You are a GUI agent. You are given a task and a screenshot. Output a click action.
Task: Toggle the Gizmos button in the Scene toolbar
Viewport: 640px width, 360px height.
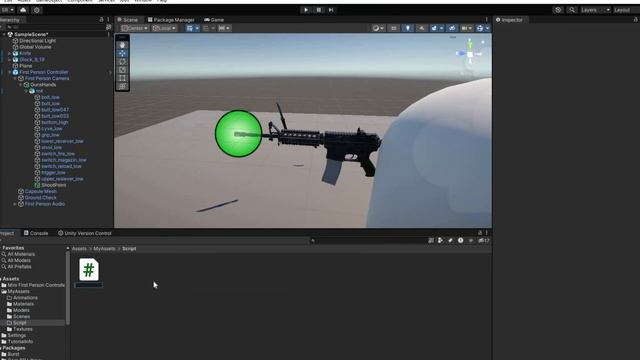(480, 28)
